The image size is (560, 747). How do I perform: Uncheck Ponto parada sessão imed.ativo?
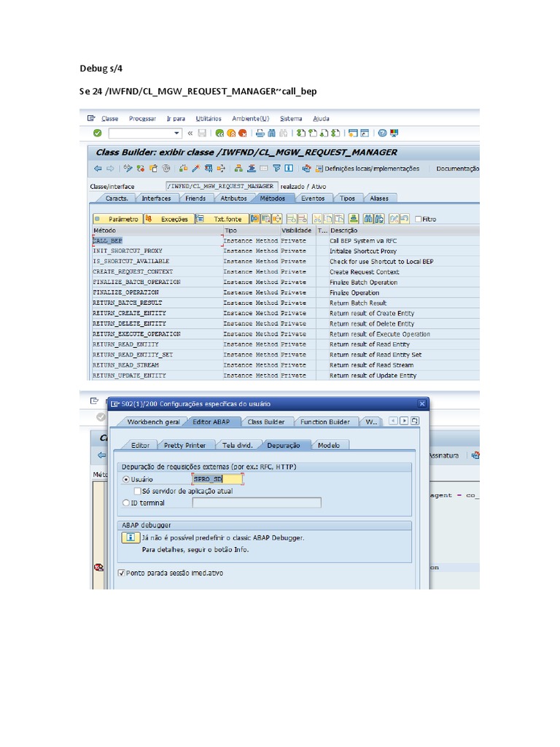point(122,573)
